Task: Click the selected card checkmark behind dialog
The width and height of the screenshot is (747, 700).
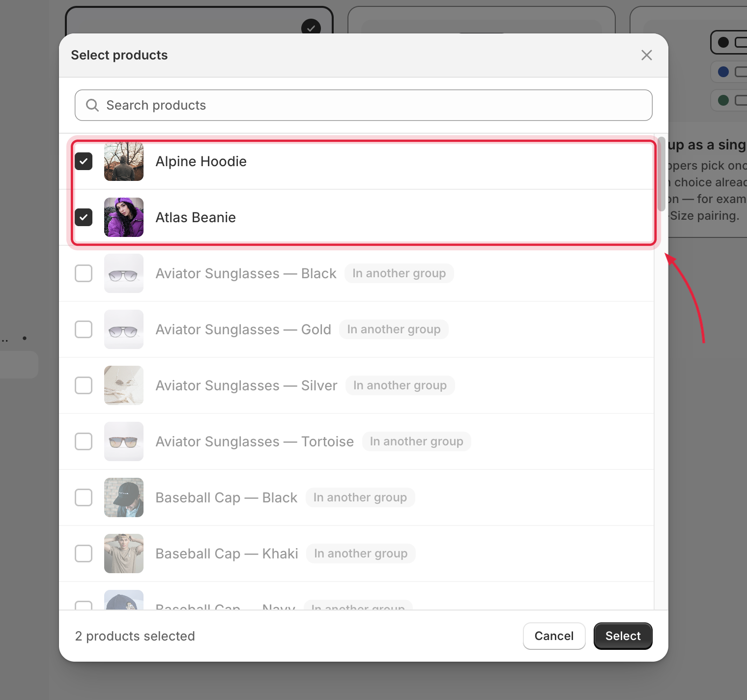Action: 311,27
